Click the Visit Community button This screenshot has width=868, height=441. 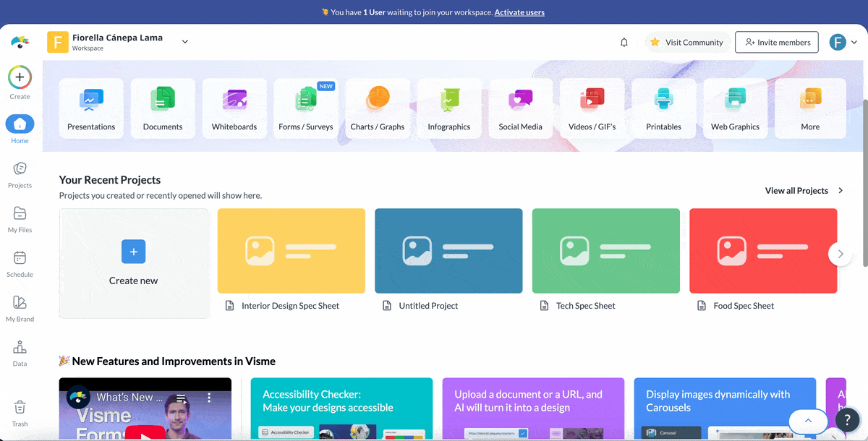coord(687,43)
